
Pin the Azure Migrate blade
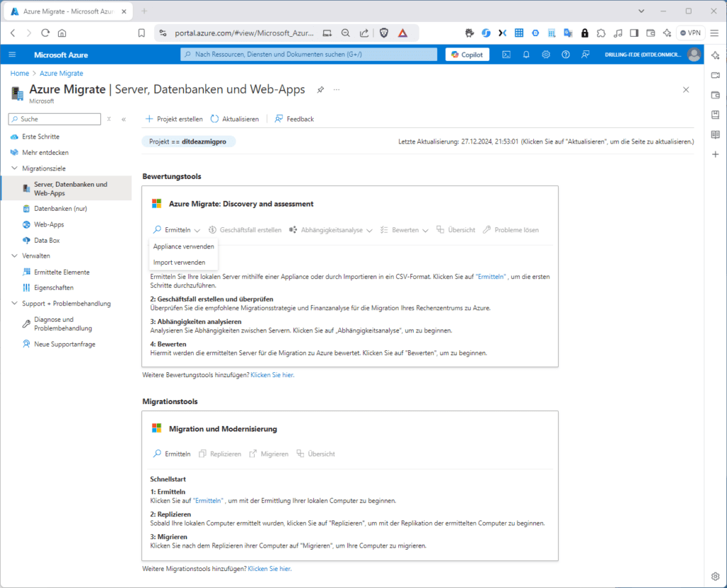[320, 89]
